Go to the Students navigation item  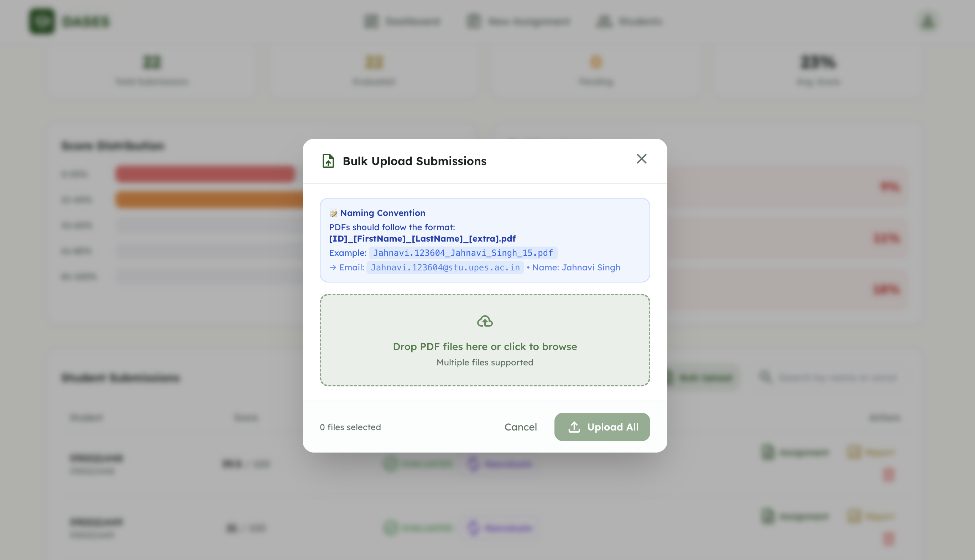(629, 21)
